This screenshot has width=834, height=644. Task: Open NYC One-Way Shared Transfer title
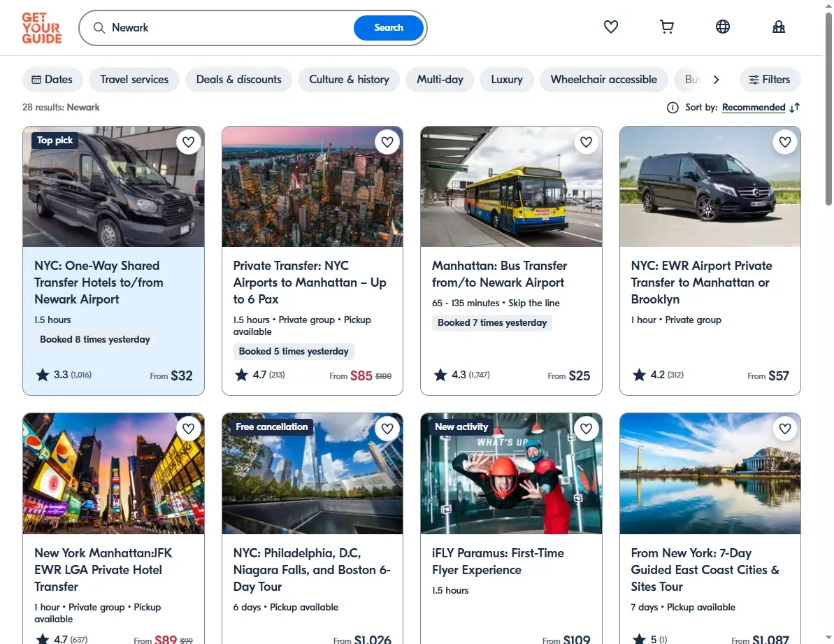[99, 282]
